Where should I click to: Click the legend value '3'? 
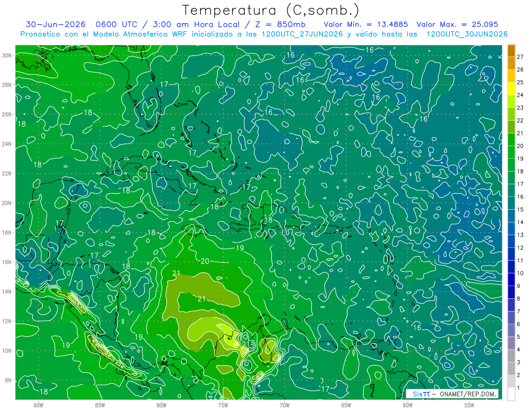[x=519, y=362]
